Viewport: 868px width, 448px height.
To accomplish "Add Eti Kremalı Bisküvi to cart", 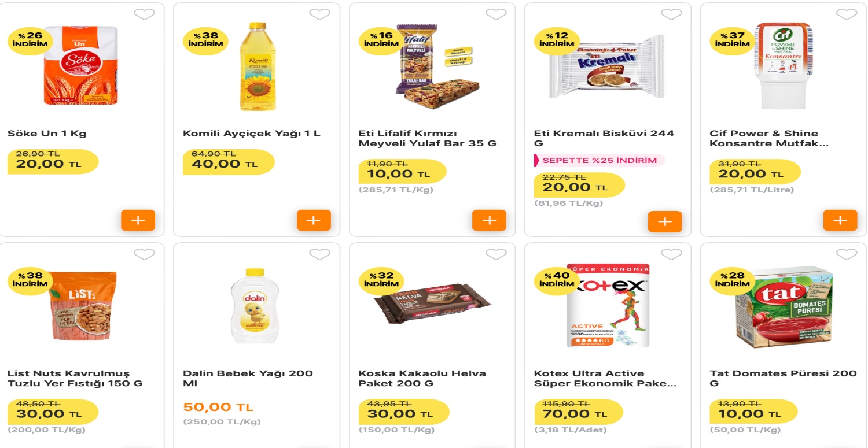I will 665,220.
